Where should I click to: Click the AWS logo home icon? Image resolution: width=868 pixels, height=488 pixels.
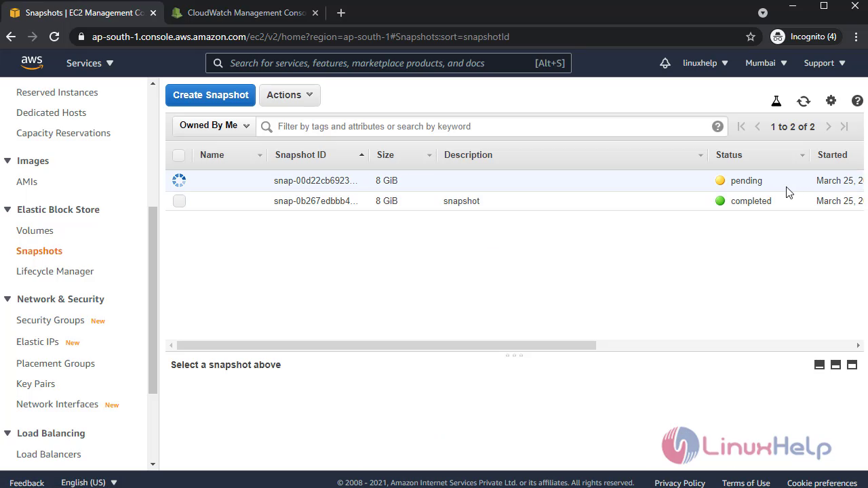coord(32,63)
